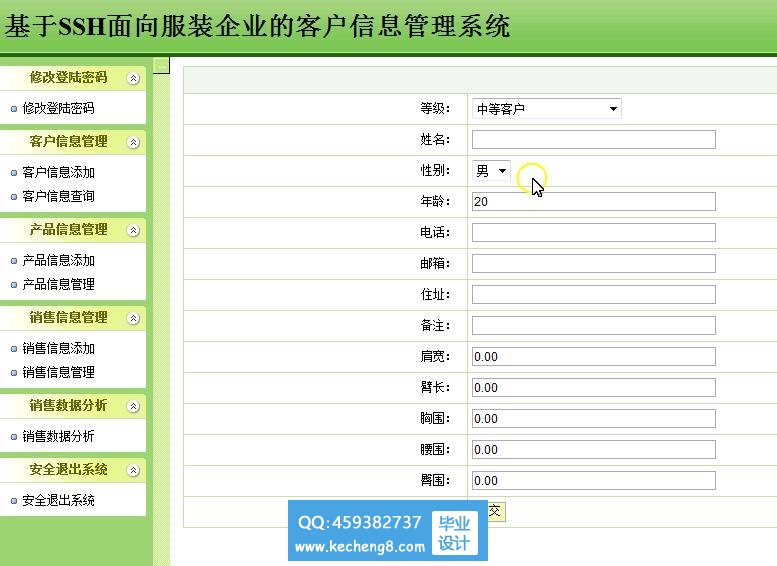Click the 销售信息管理 section header
The height and width of the screenshot is (566, 777).
pyautogui.click(x=73, y=318)
